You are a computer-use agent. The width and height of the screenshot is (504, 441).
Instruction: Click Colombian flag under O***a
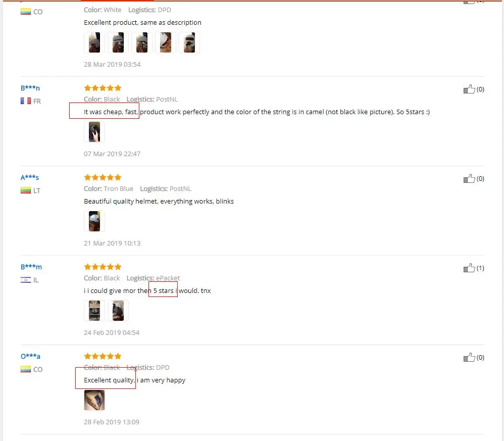pyautogui.click(x=26, y=369)
